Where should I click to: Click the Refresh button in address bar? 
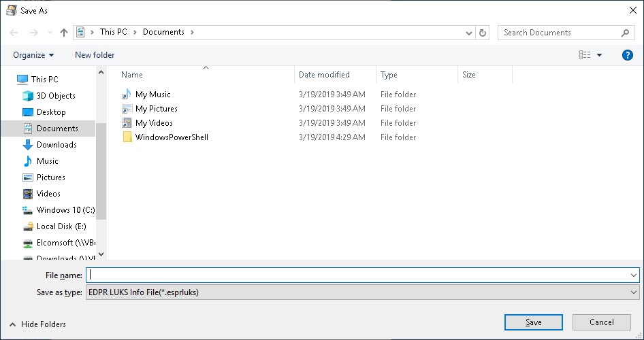coord(483,33)
